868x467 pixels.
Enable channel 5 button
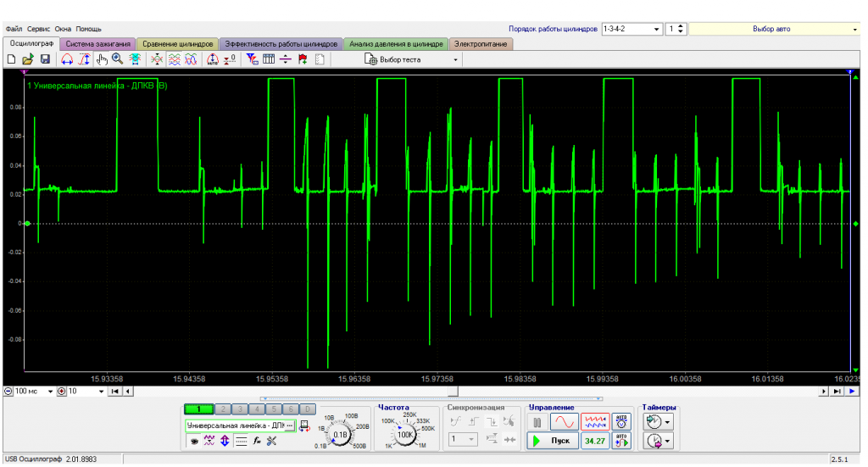pyautogui.click(x=274, y=409)
